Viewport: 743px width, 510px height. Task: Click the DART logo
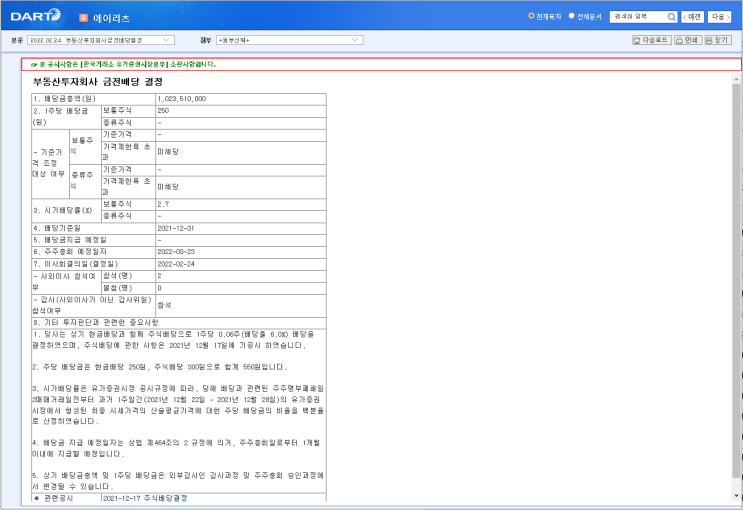coord(36,16)
